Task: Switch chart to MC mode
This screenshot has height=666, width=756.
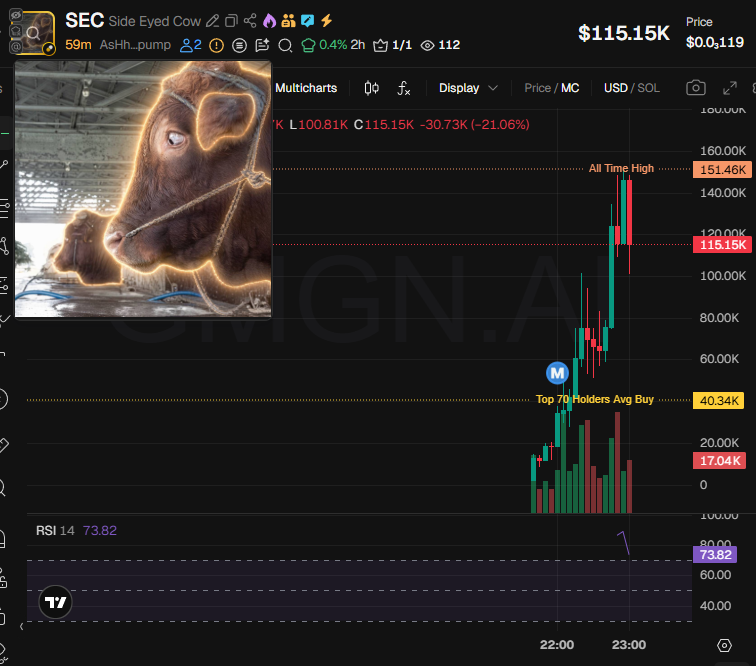Action: 570,88
